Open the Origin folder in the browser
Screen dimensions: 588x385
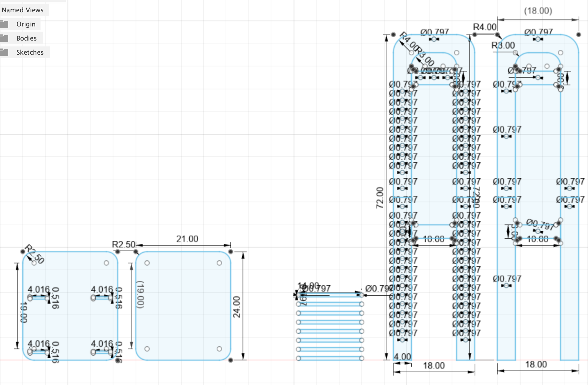[x=26, y=24]
